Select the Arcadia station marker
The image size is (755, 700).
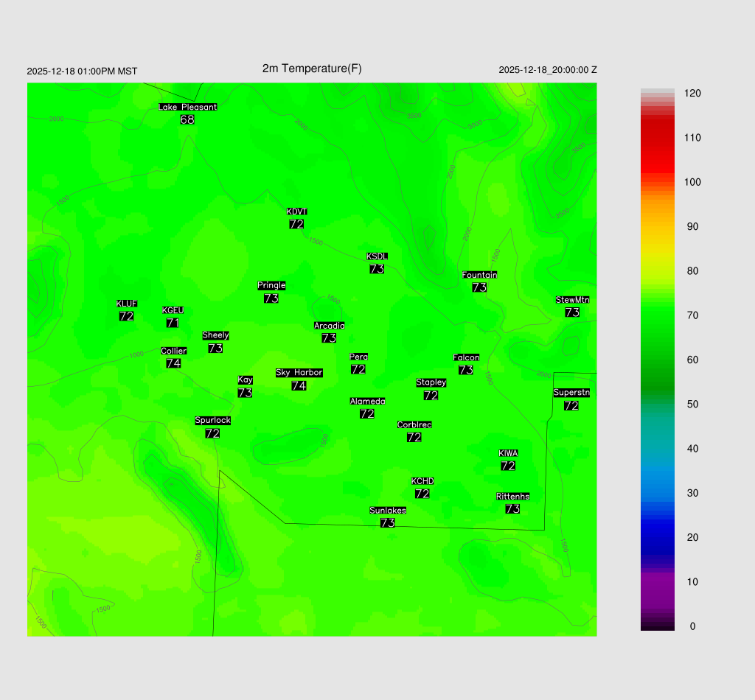[329, 326]
